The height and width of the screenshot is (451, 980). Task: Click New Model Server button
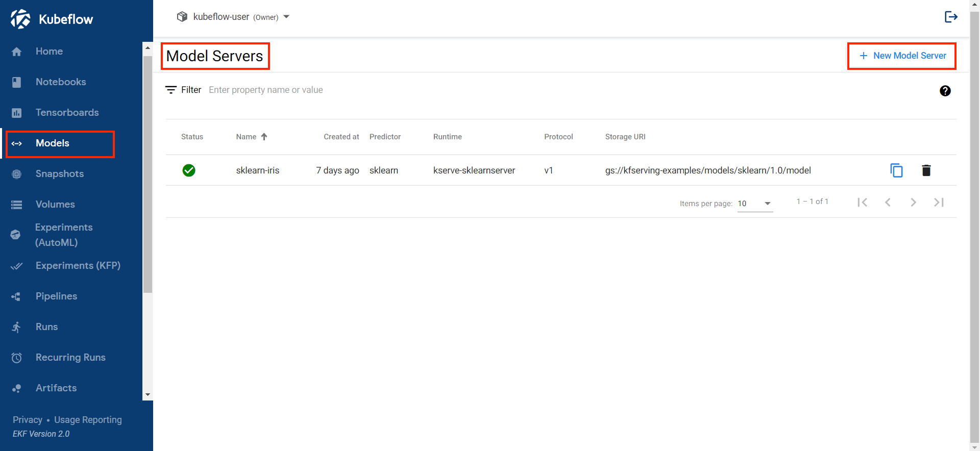pos(902,56)
